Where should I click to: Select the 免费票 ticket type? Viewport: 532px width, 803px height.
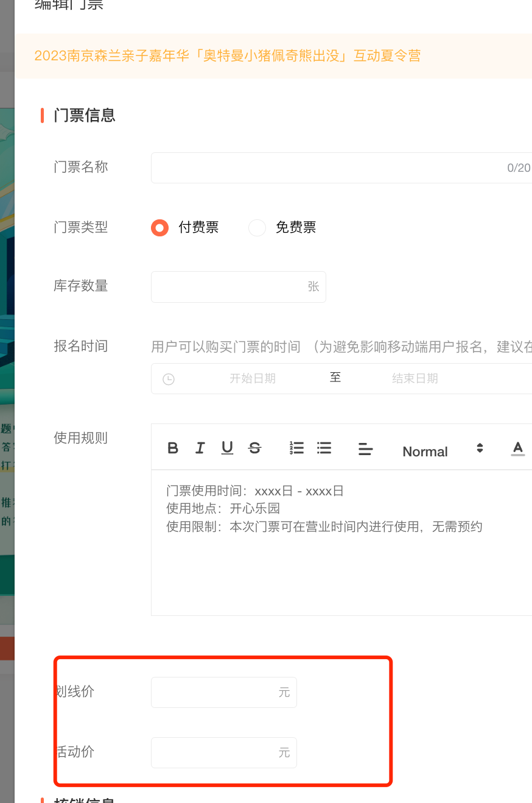point(257,228)
